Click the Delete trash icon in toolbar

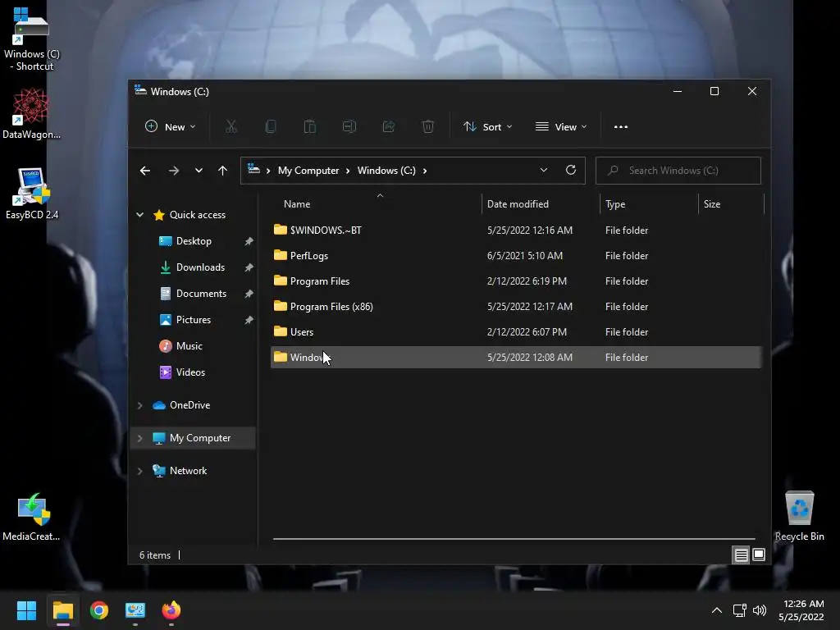pyautogui.click(x=428, y=127)
